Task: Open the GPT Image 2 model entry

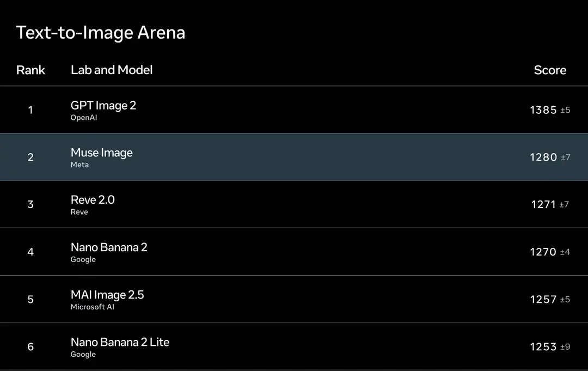Action: point(103,105)
